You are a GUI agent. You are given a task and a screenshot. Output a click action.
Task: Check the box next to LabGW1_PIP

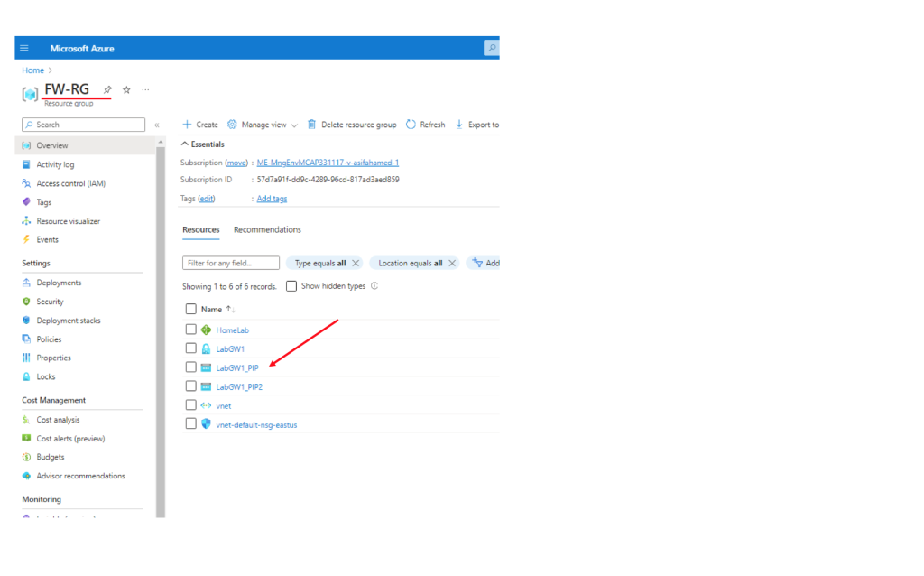[190, 367]
